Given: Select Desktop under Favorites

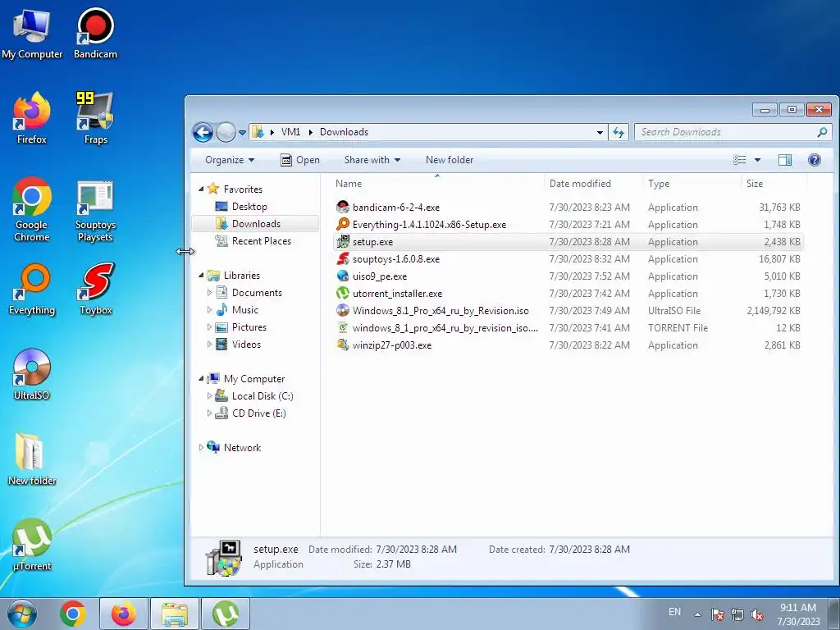Looking at the screenshot, I should coord(249,206).
